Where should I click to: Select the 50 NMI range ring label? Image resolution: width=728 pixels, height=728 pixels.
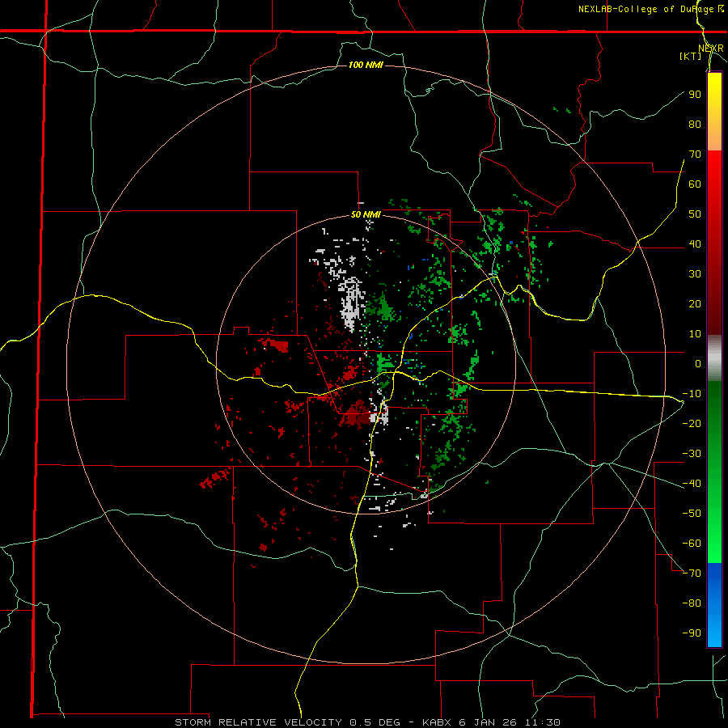[366, 214]
